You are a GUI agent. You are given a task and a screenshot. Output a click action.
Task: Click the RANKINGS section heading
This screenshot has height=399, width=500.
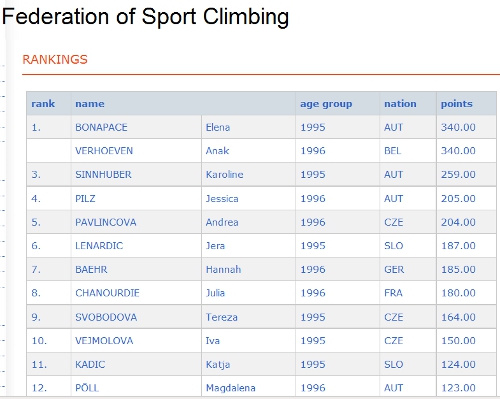(x=55, y=59)
